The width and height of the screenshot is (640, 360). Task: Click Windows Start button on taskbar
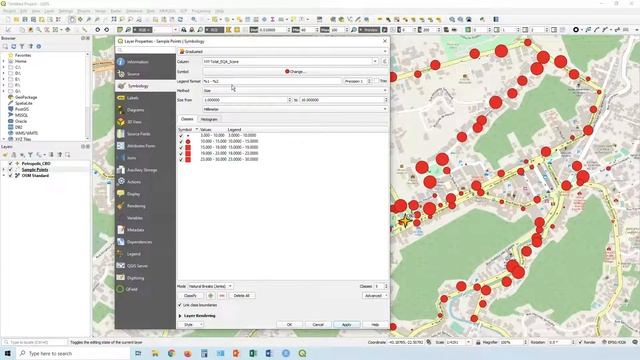[x=7, y=353]
